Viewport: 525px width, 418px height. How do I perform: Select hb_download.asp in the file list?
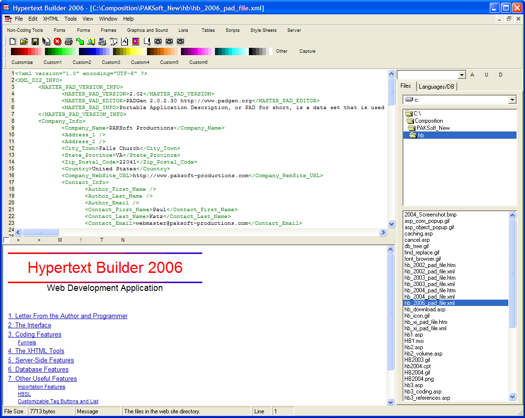(x=425, y=309)
